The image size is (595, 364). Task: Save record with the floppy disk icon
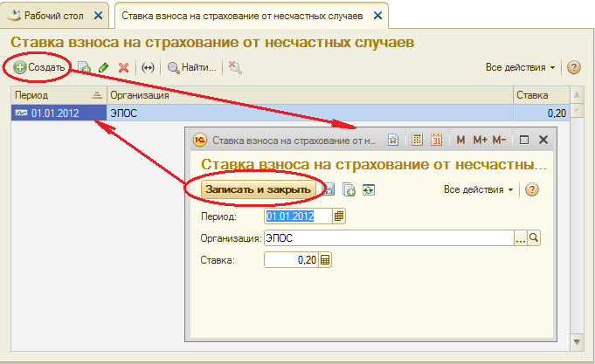point(329,189)
